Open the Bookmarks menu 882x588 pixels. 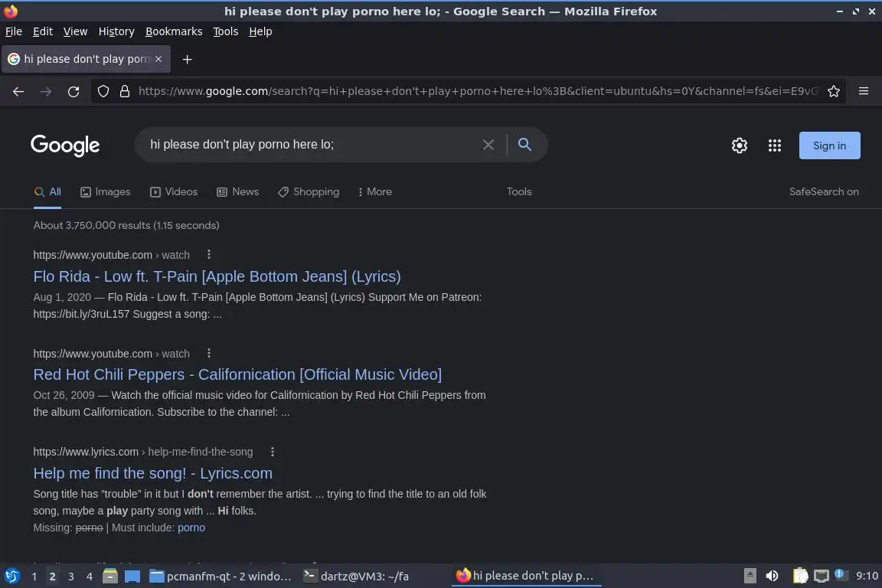pos(174,31)
